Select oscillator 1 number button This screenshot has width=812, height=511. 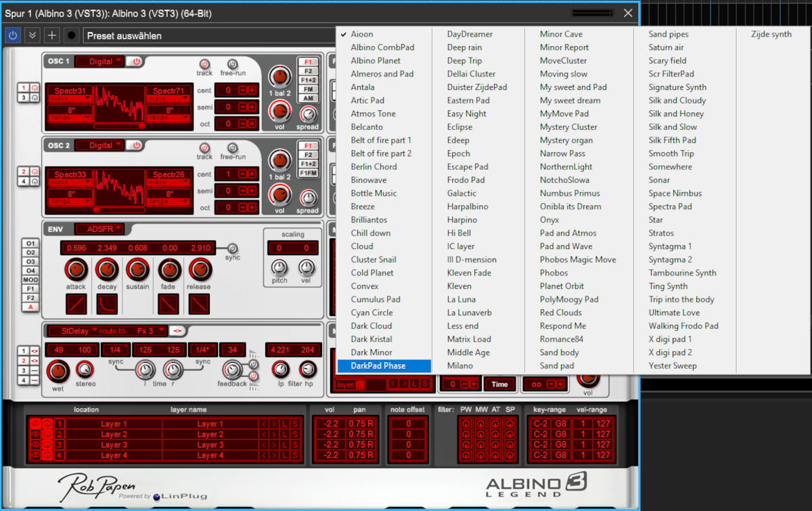[x=24, y=88]
